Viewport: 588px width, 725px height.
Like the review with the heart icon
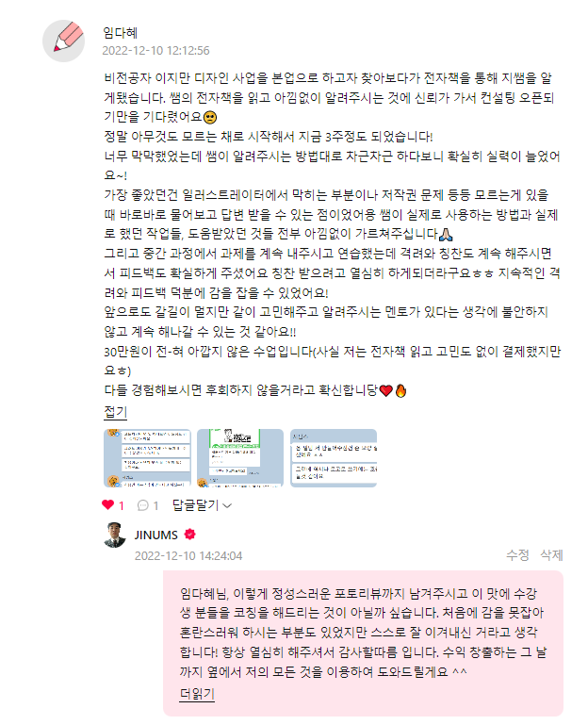(x=107, y=505)
